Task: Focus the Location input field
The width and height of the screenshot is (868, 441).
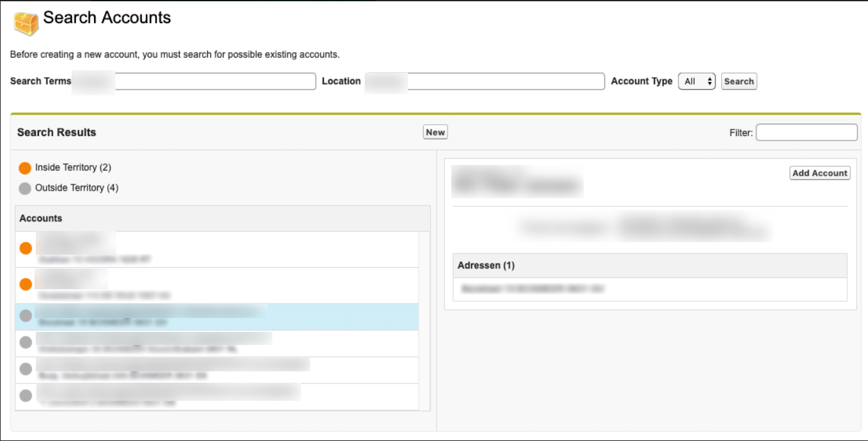Action: (x=505, y=82)
